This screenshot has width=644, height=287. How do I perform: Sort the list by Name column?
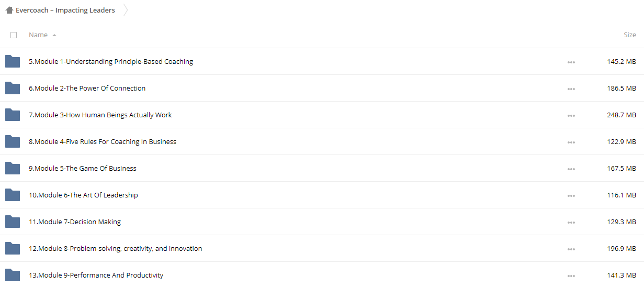click(38, 35)
